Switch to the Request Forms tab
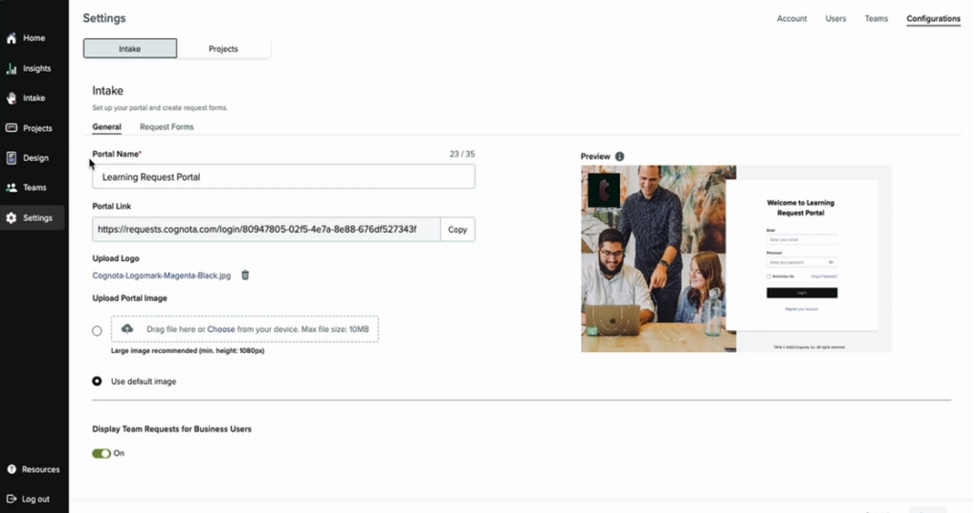 167,127
